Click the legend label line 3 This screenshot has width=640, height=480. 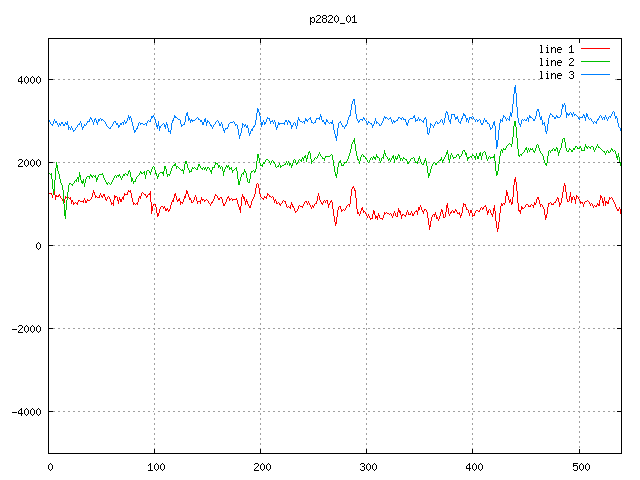[557, 75]
